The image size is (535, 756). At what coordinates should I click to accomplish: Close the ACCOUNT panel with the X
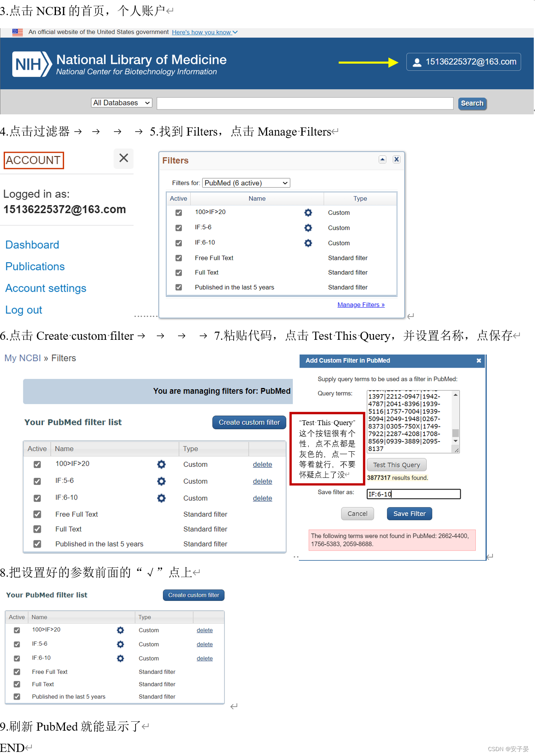point(123,158)
